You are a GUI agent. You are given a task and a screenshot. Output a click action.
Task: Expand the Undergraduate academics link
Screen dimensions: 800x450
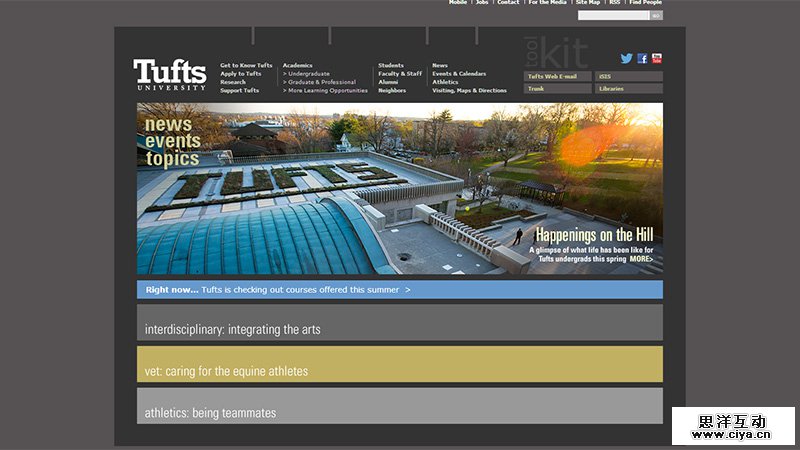[308, 74]
